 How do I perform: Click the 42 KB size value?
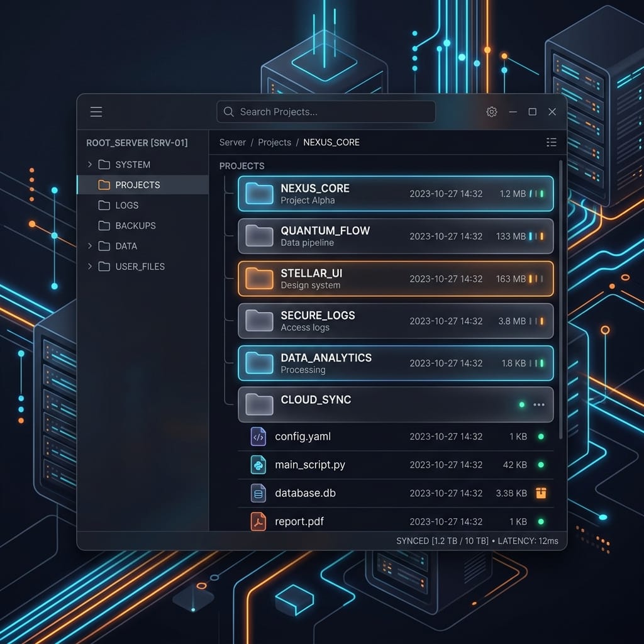point(514,465)
